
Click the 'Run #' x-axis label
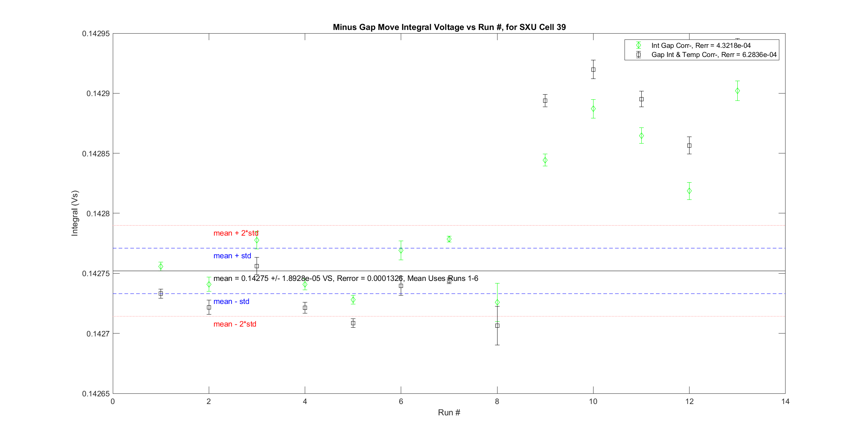coord(449,412)
